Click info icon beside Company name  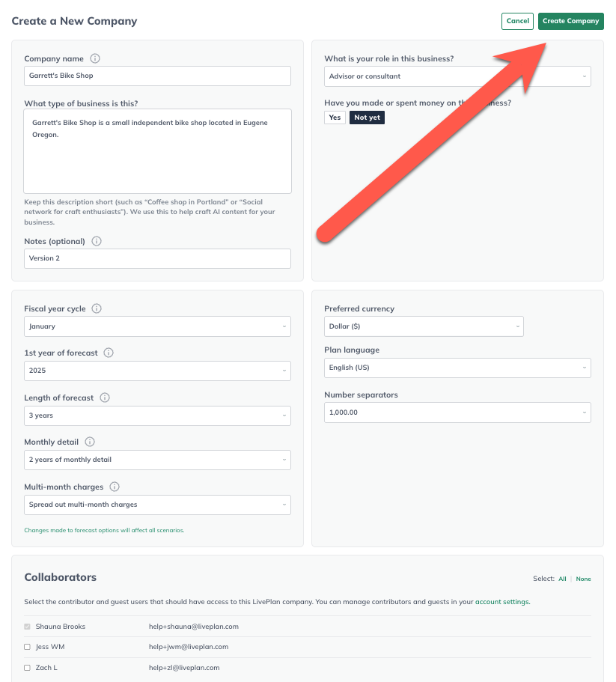[95, 58]
